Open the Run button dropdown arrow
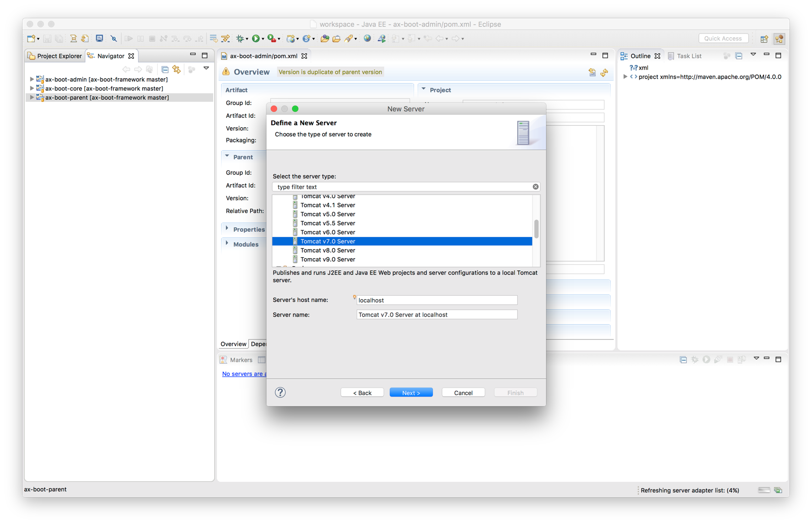This screenshot has width=812, height=524. (x=263, y=39)
